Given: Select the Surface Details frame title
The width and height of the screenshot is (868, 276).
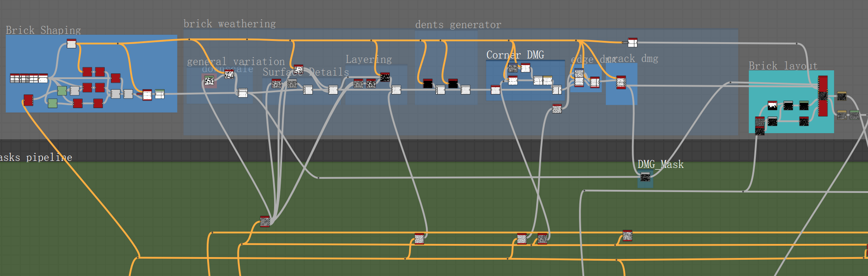Looking at the screenshot, I should (x=306, y=72).
